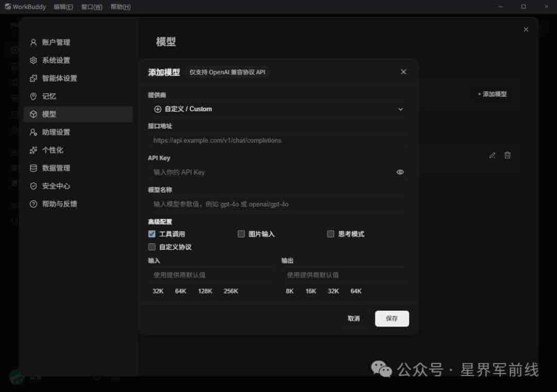The image size is (557, 392).
Task: Click the WorkBuddy logo in title bar
Action: (x=7, y=7)
